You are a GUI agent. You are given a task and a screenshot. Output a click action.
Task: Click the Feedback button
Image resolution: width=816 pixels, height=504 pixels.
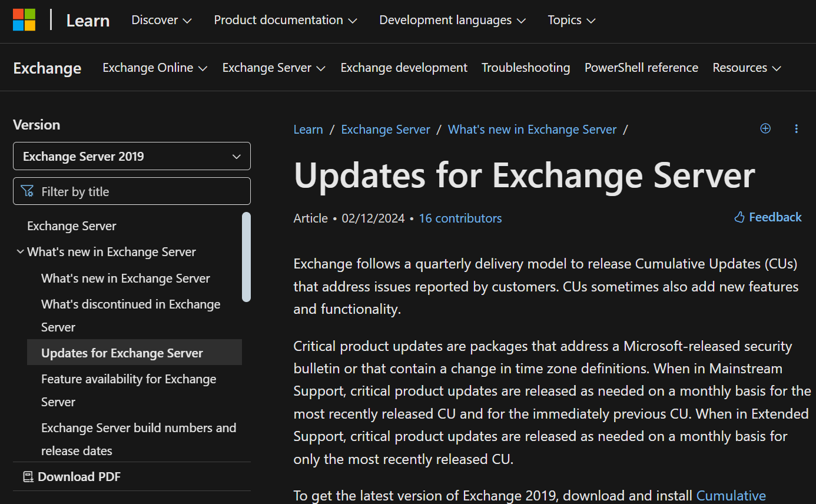point(768,217)
